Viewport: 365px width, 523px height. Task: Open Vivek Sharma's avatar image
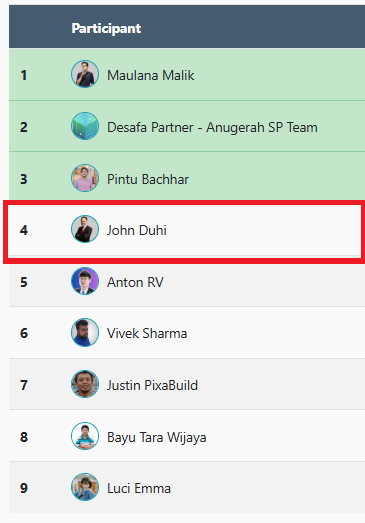point(85,332)
